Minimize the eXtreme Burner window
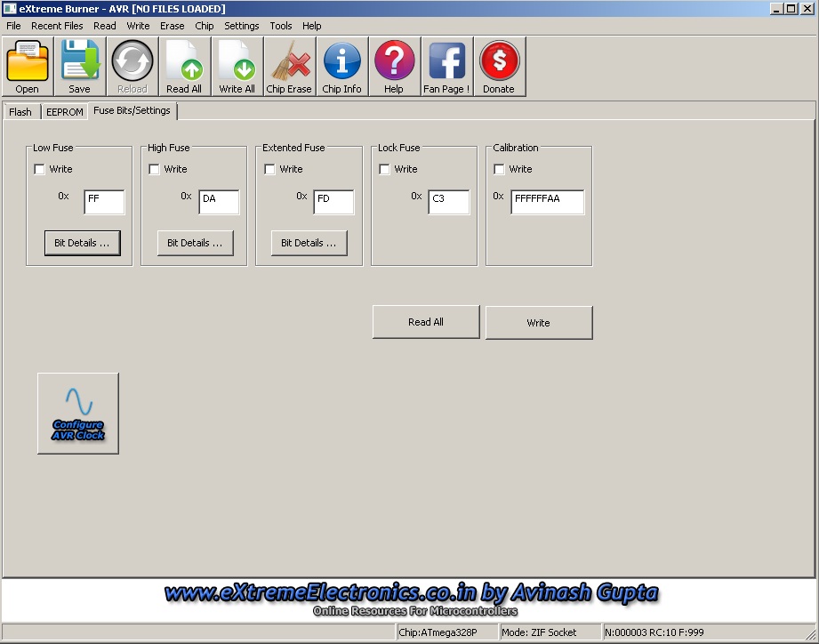Viewport: 819px width, 644px height. pos(776,8)
